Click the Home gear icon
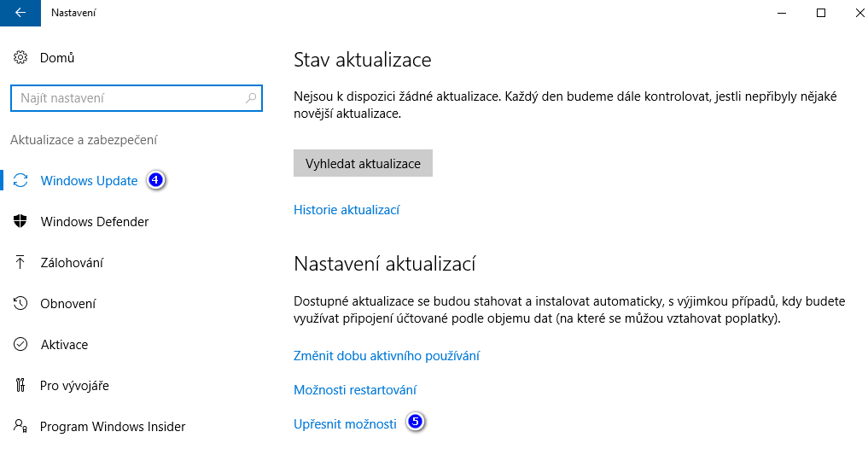The image size is (868, 455). [20, 58]
